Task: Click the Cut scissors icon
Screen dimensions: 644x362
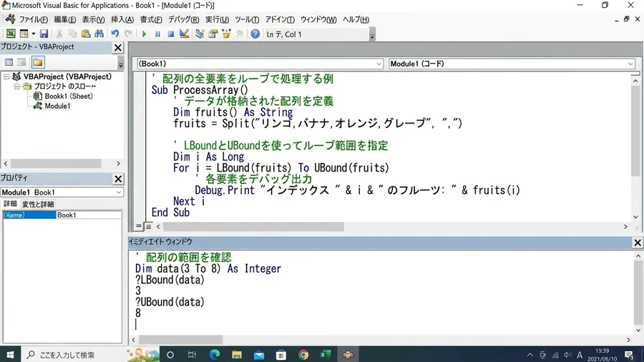Action: [59, 34]
